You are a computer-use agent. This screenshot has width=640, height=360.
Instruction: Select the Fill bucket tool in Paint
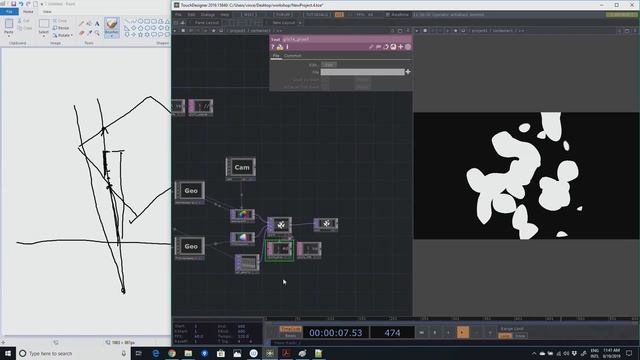coord(89,24)
